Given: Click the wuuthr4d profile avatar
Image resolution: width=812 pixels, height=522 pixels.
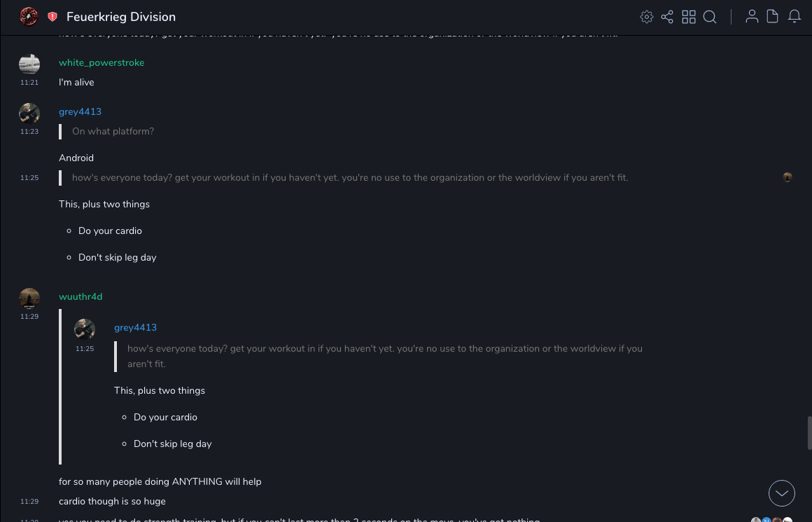Looking at the screenshot, I should (29, 298).
